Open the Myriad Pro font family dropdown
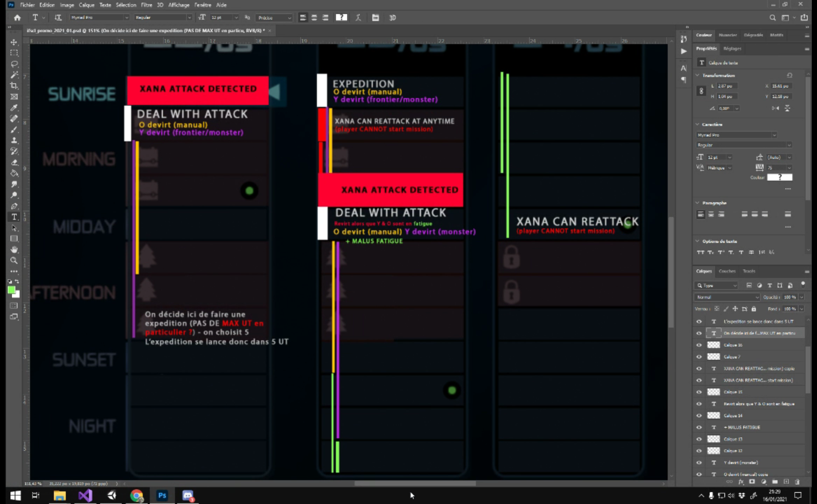 pos(99,18)
